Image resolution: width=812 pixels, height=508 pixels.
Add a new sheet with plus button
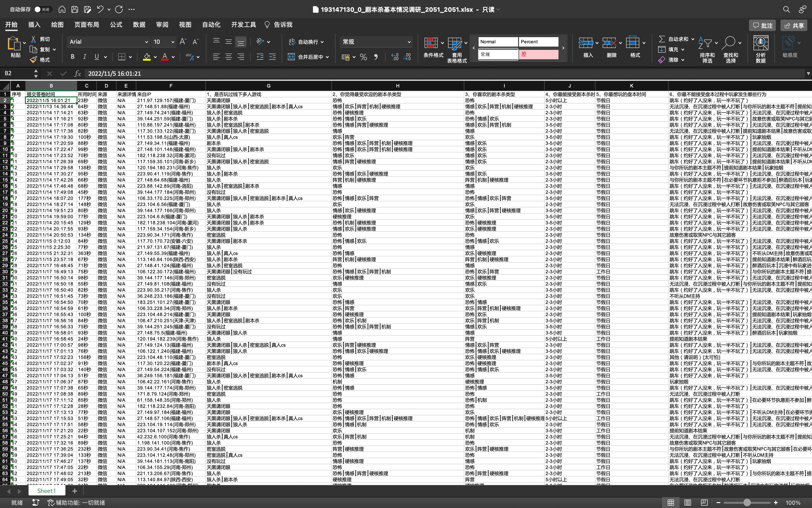coord(74,491)
